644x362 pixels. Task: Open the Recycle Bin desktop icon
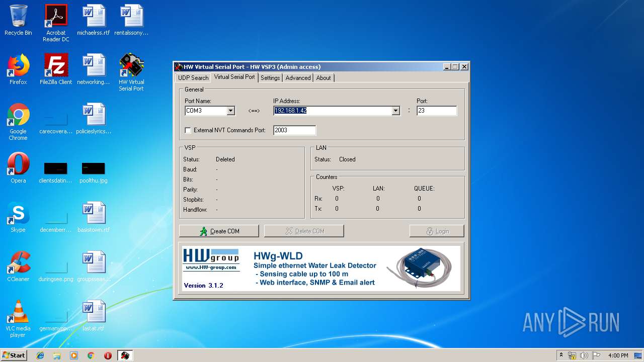click(18, 20)
